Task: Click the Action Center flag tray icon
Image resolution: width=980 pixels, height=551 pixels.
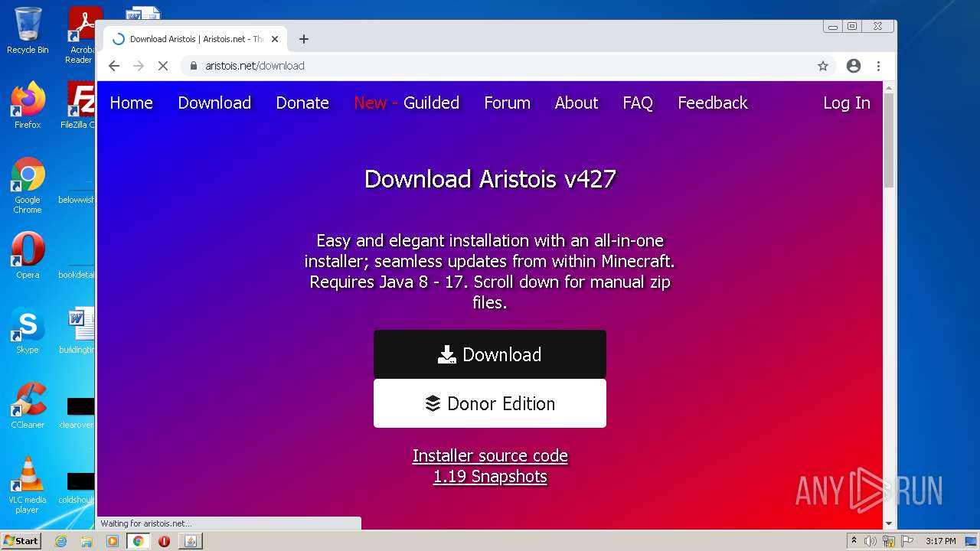Action: pyautogui.click(x=907, y=541)
